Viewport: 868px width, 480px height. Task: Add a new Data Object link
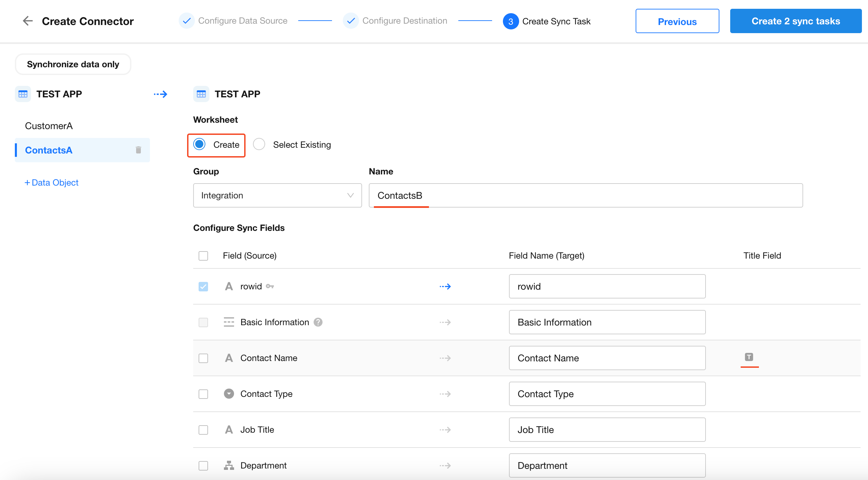52,183
